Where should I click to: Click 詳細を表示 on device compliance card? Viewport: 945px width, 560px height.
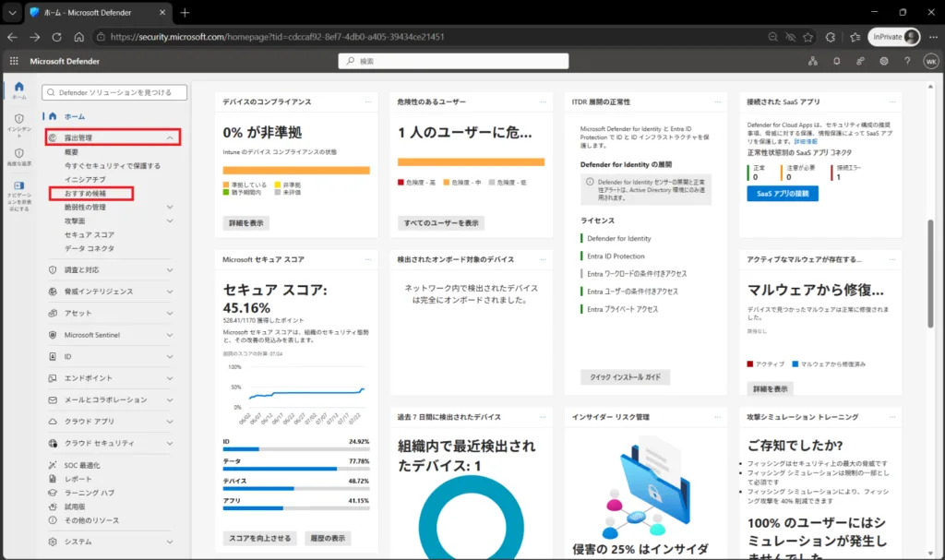click(245, 223)
